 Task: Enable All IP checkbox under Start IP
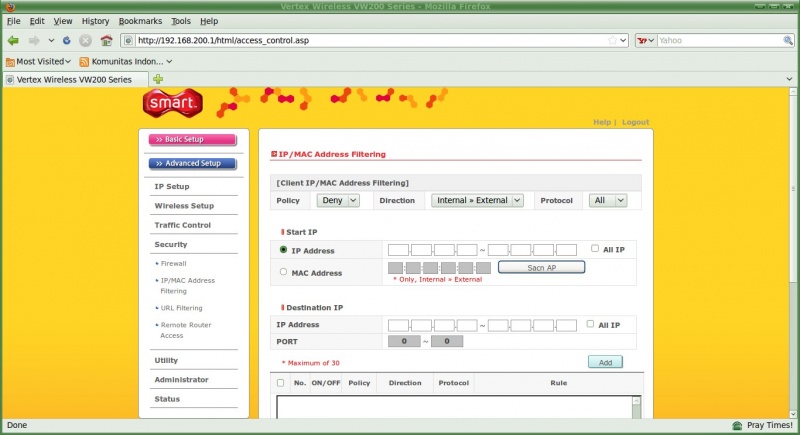pos(594,248)
